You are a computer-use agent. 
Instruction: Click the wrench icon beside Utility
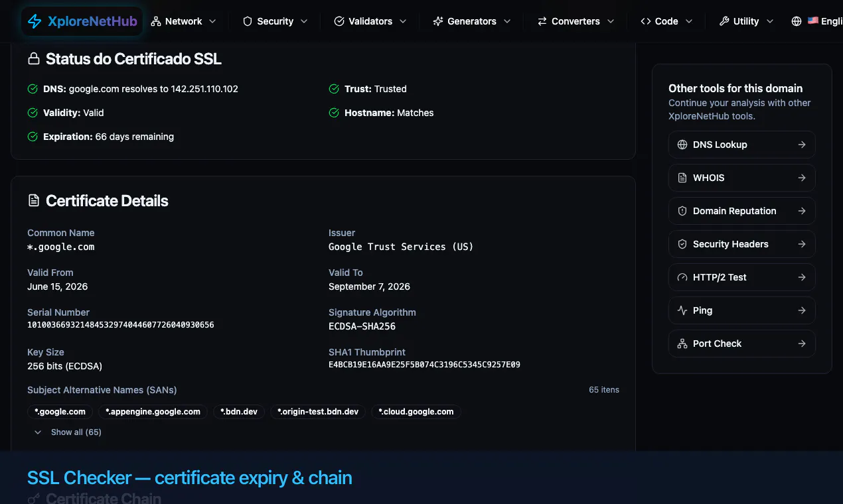point(724,21)
